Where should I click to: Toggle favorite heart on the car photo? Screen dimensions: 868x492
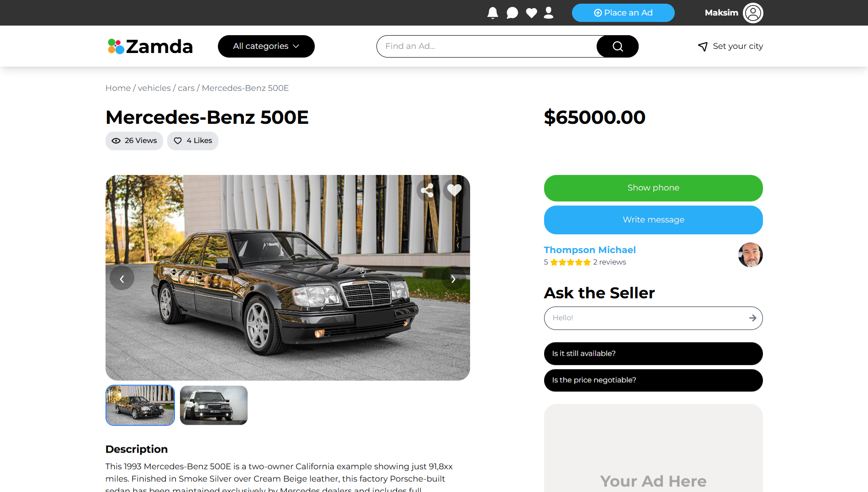[454, 190]
